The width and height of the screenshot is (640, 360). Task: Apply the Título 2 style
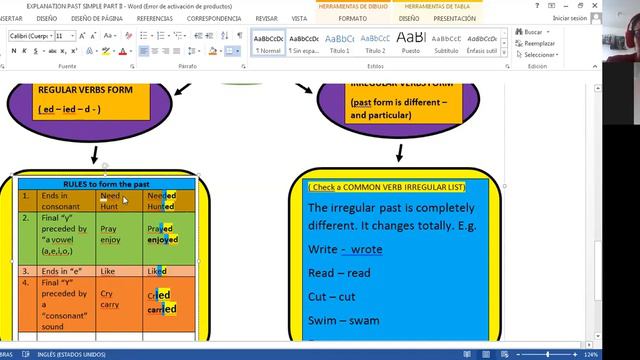(375, 43)
